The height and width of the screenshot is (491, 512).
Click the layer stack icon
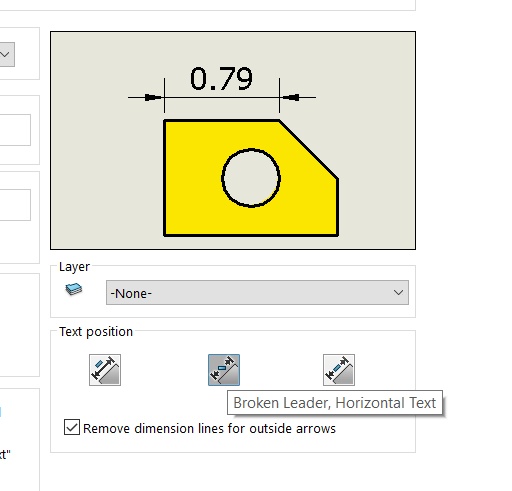point(74,289)
